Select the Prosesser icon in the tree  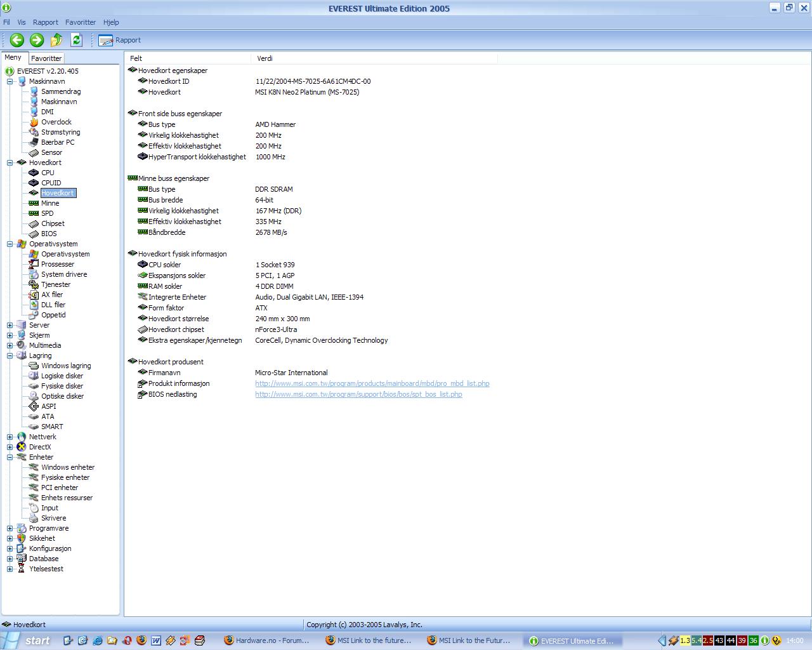[x=34, y=264]
